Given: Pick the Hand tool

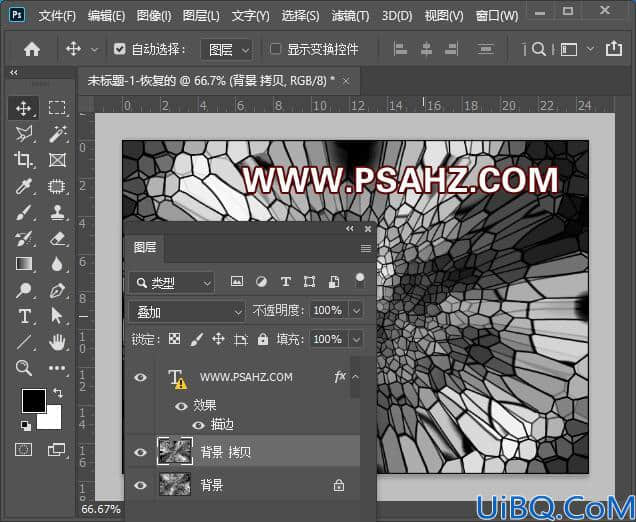Looking at the screenshot, I should click(57, 342).
